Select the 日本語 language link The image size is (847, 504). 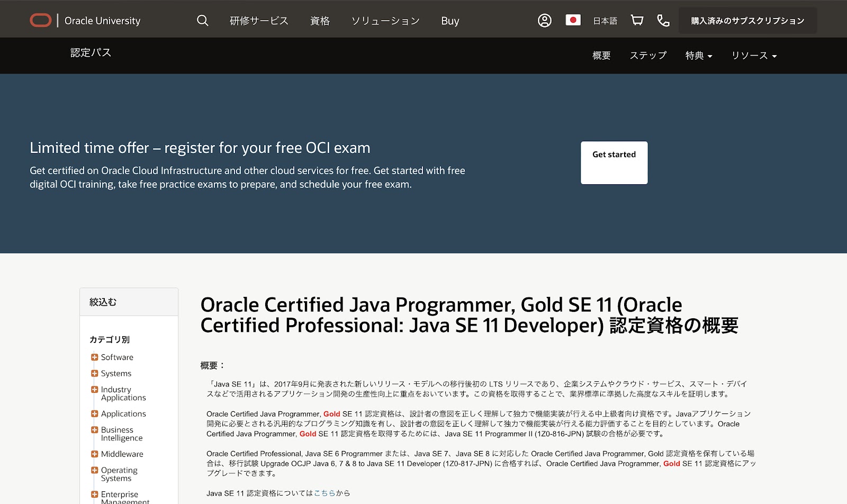coord(605,21)
